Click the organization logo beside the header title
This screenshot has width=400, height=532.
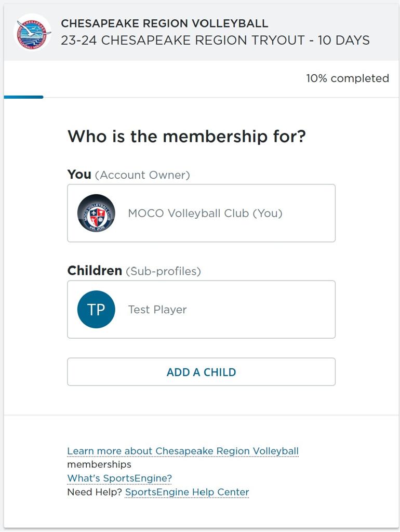click(32, 31)
